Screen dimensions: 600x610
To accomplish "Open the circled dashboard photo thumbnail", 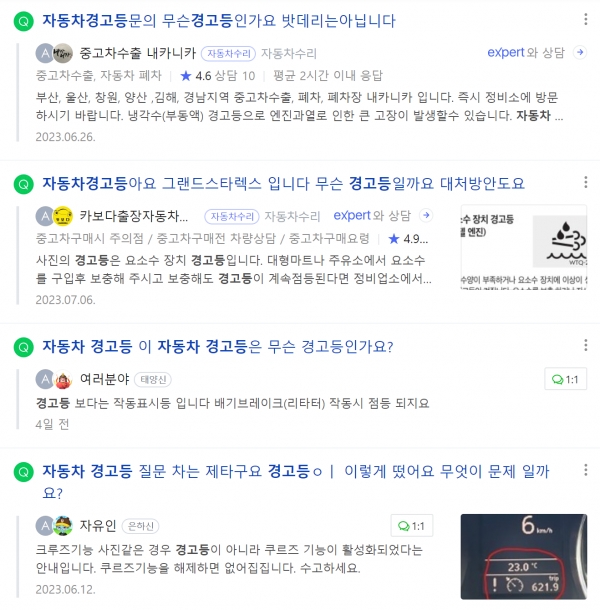I will click(x=524, y=556).
